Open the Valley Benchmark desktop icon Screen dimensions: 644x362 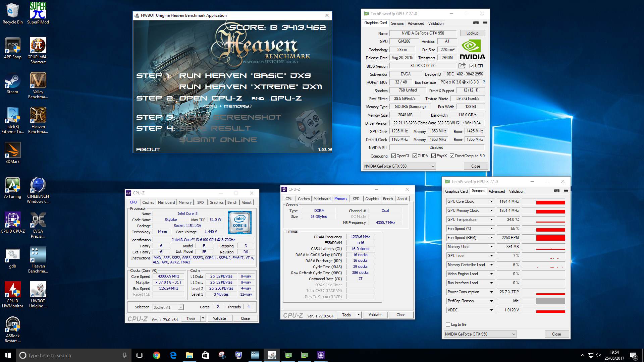point(38,85)
